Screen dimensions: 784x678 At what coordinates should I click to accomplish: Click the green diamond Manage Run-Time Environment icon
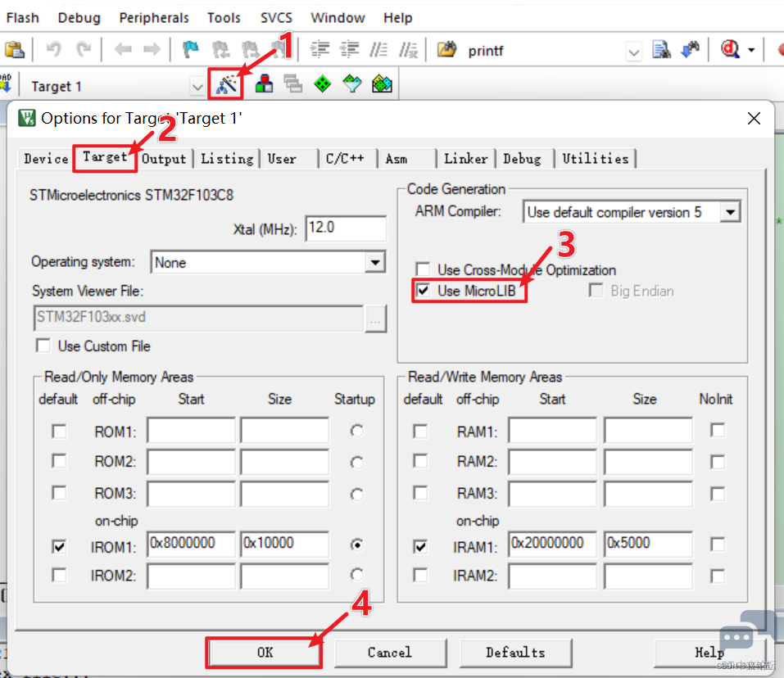point(323,84)
